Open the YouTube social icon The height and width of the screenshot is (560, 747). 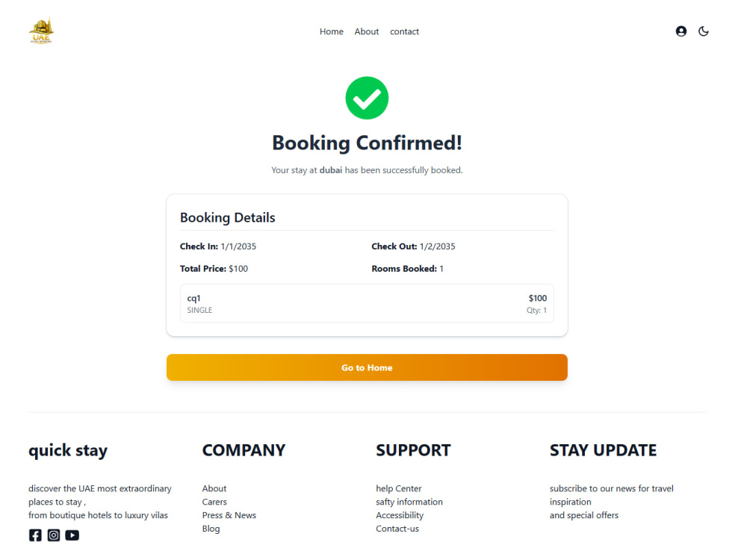click(x=72, y=535)
